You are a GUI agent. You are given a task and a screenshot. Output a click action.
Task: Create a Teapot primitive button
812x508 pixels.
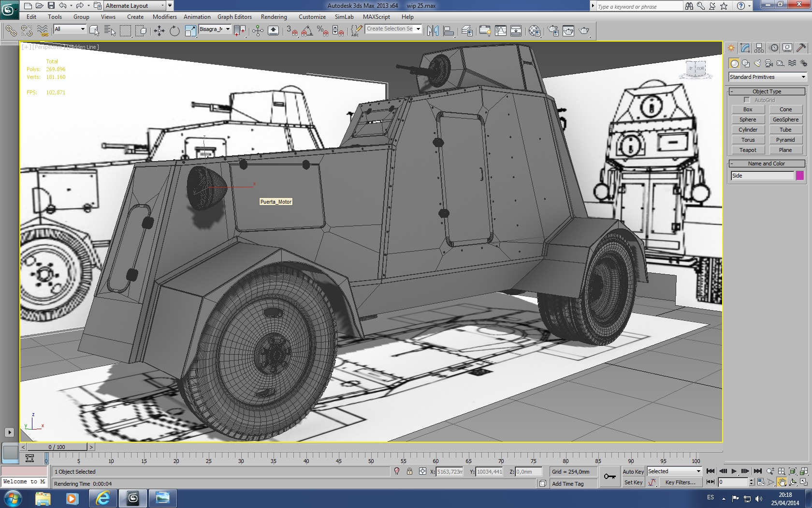(x=748, y=150)
